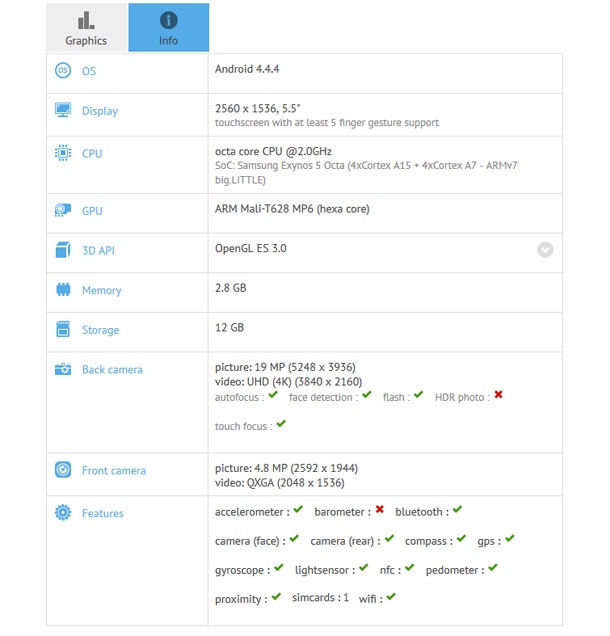Screen dimensions: 610x636
Task: Click the lightsensor green checkmark
Action: 363,568
